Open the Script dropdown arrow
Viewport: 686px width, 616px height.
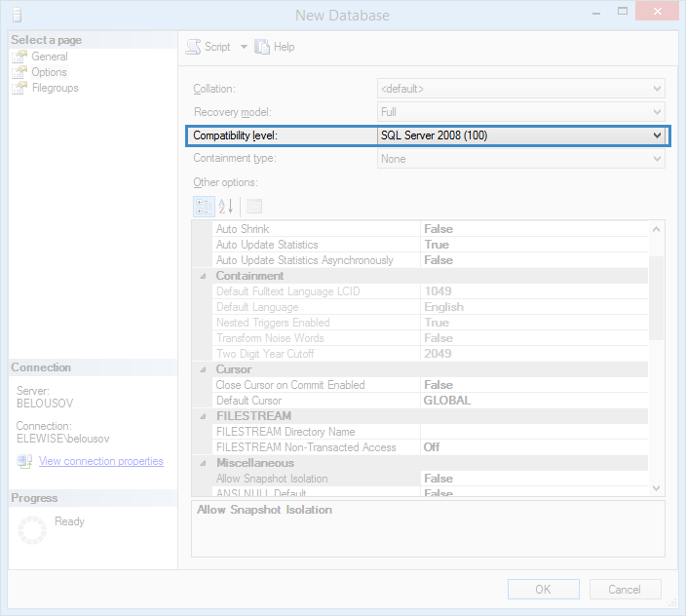244,47
